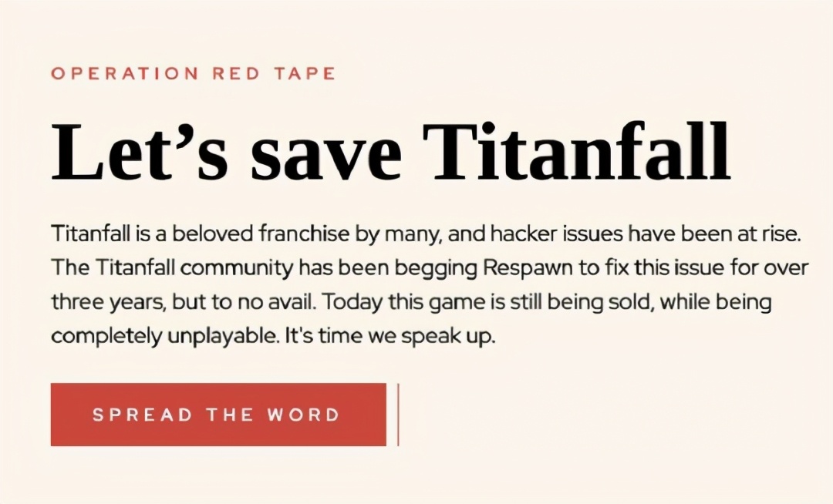Viewport: 833px width, 504px height.
Task: Click the Spread the Word button
Action: pyautogui.click(x=218, y=415)
